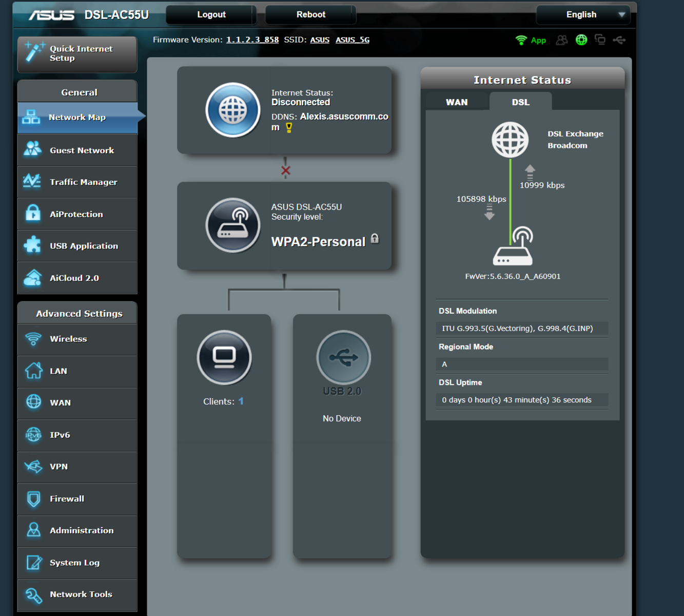Click the Firewall shield icon

click(34, 498)
